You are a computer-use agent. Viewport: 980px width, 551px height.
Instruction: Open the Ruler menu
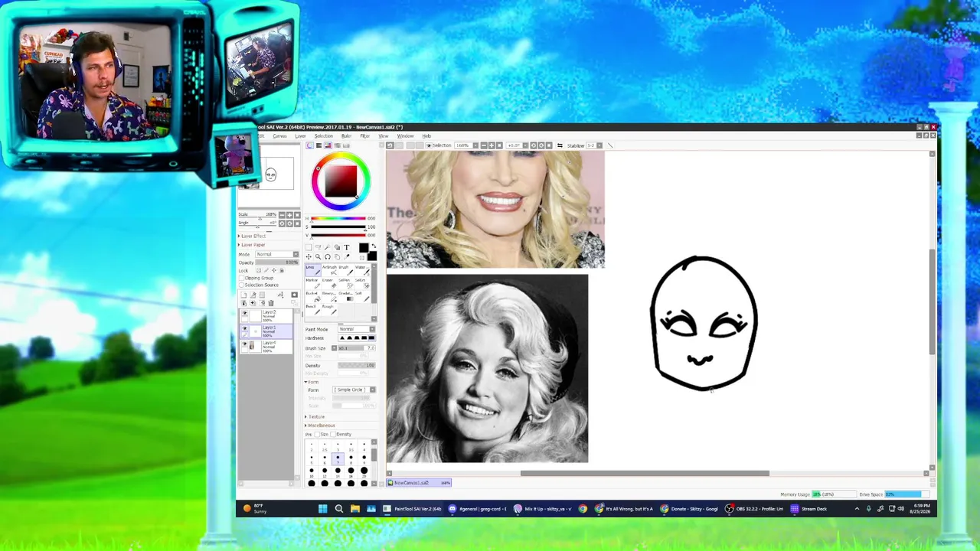(346, 136)
